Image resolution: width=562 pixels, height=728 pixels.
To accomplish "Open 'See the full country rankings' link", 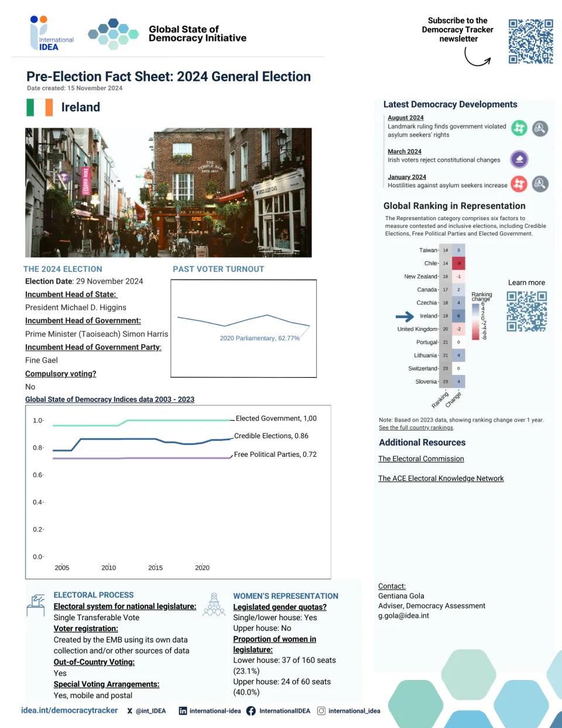I will 416,428.
